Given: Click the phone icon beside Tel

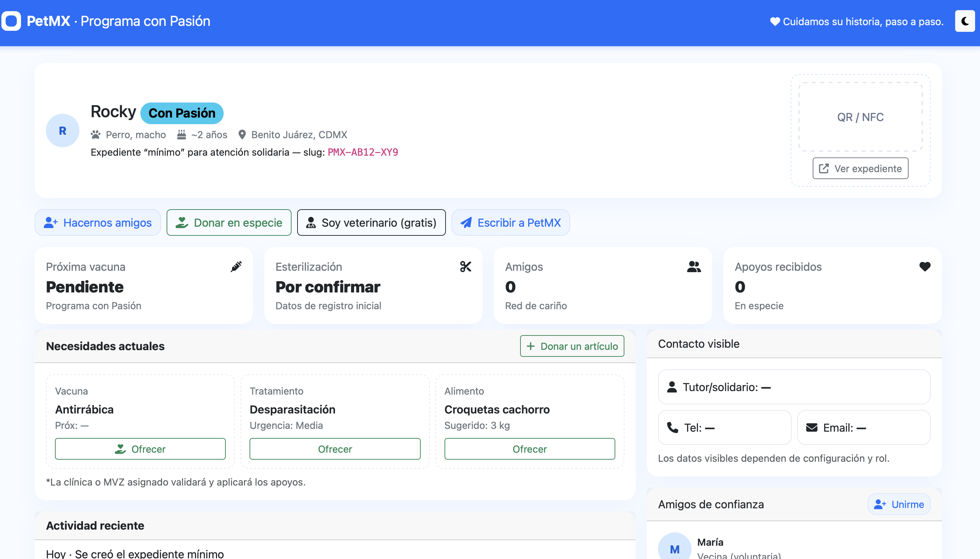Looking at the screenshot, I should point(672,427).
